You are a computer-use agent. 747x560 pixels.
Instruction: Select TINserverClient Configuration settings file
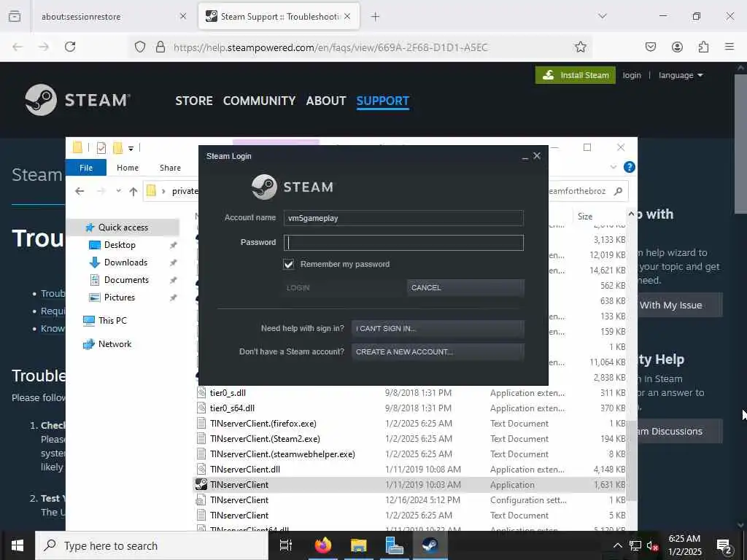coord(239,500)
